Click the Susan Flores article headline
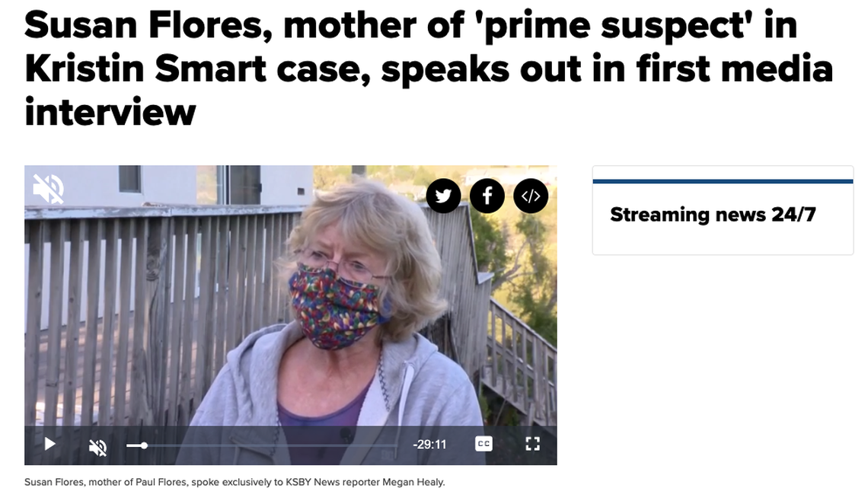868x488 pixels. (429, 69)
